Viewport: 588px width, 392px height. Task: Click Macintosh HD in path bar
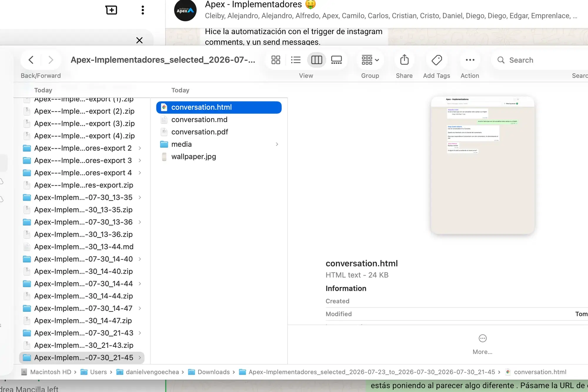tap(46, 372)
